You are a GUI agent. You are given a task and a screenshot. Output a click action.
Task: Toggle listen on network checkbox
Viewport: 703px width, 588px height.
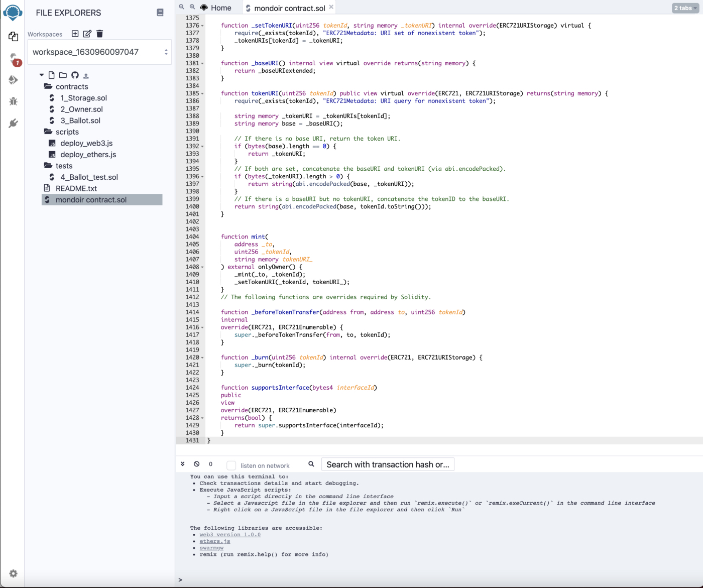pos(231,465)
